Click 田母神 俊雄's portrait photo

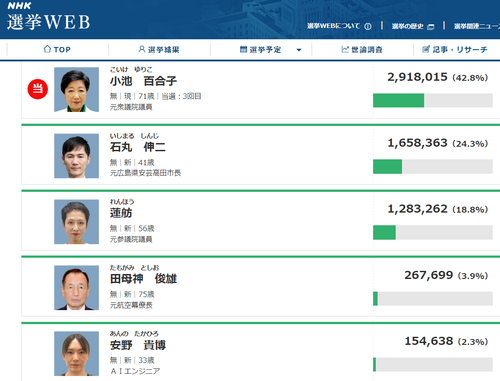pos(76,288)
